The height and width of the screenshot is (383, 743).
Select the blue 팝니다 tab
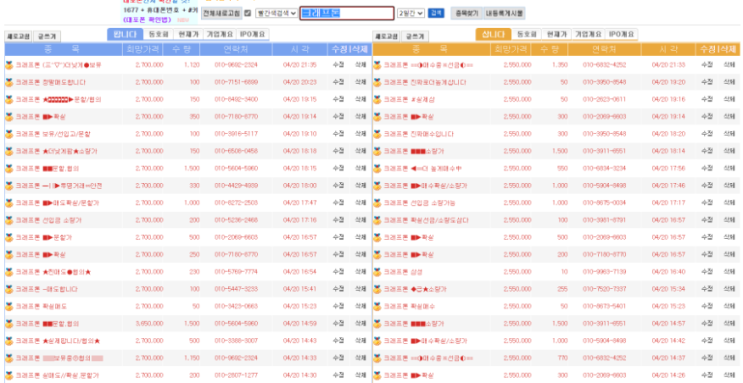pyautogui.click(x=125, y=35)
